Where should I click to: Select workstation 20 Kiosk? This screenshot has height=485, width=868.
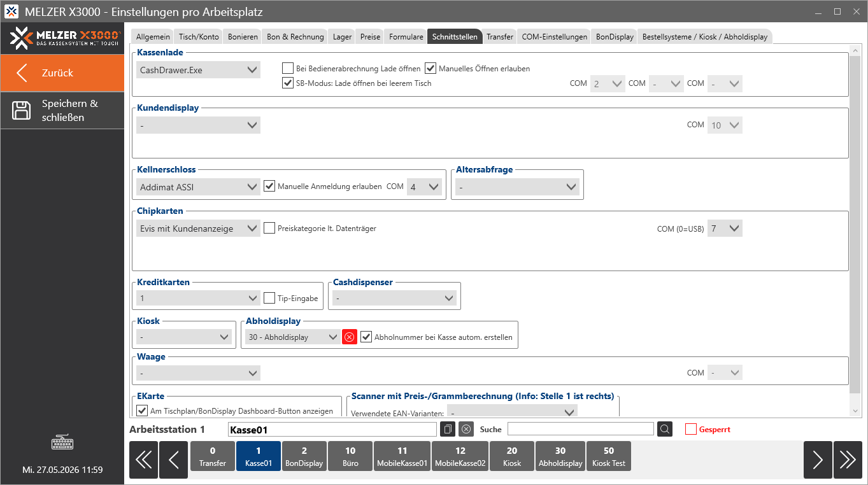[x=512, y=456]
